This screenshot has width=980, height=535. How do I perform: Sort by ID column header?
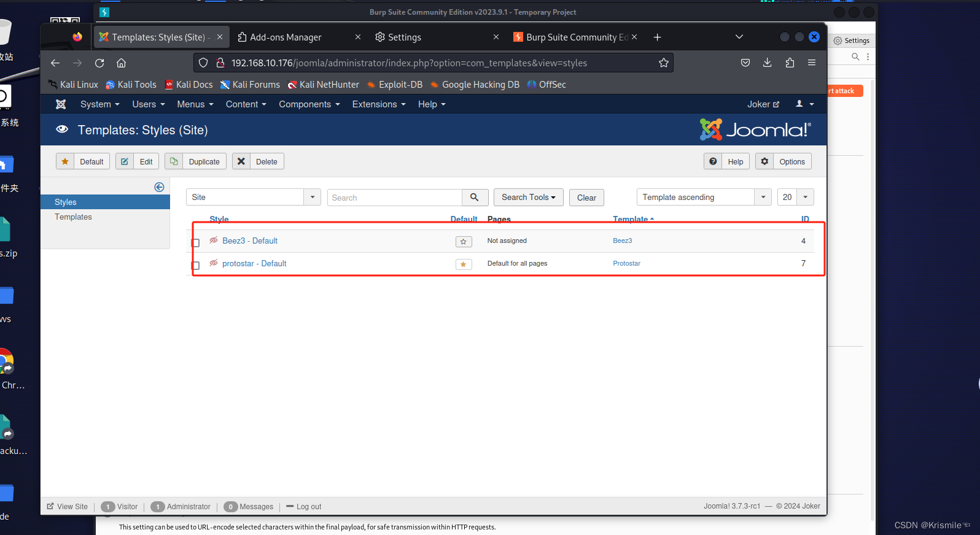click(805, 219)
